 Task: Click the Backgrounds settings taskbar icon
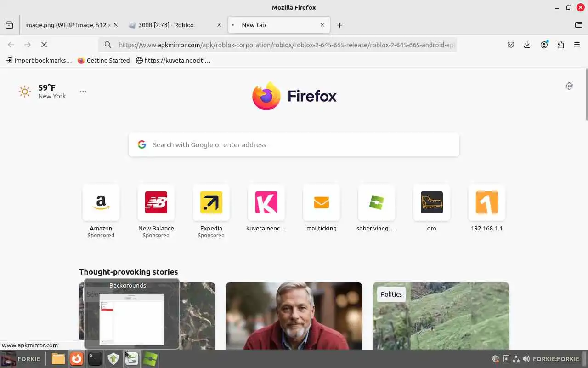coord(131,359)
